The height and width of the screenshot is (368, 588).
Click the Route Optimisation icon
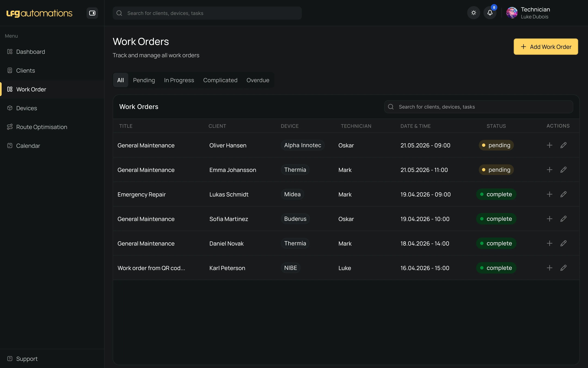coord(10,127)
